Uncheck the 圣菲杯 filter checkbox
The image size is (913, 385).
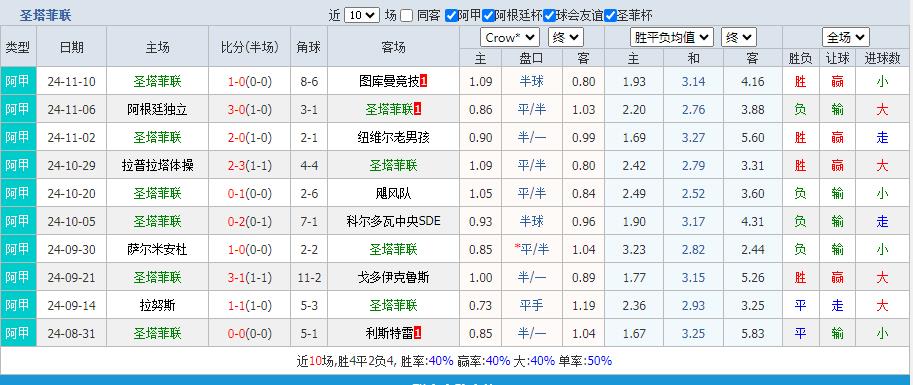(x=610, y=16)
